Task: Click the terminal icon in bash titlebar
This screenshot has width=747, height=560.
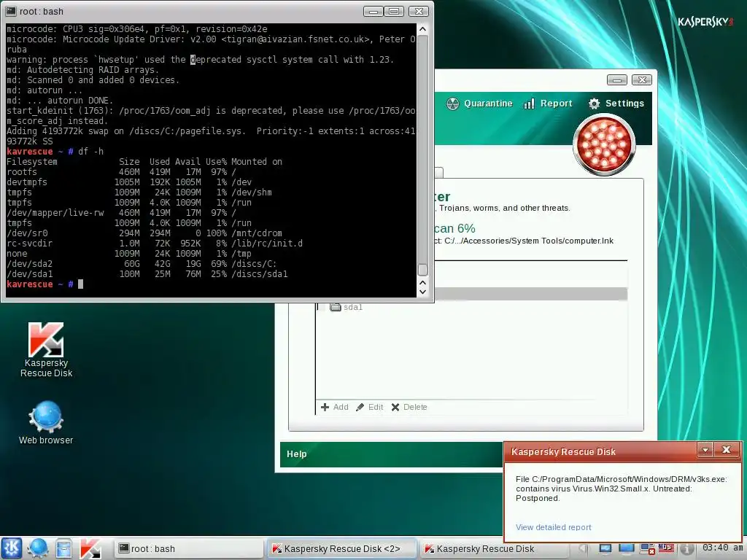Action: click(x=11, y=11)
